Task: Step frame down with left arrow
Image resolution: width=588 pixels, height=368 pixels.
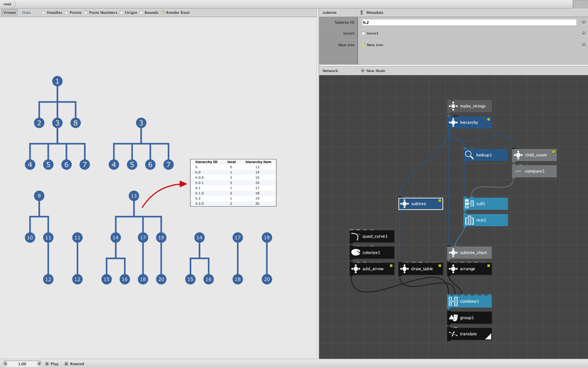Action: point(5,364)
